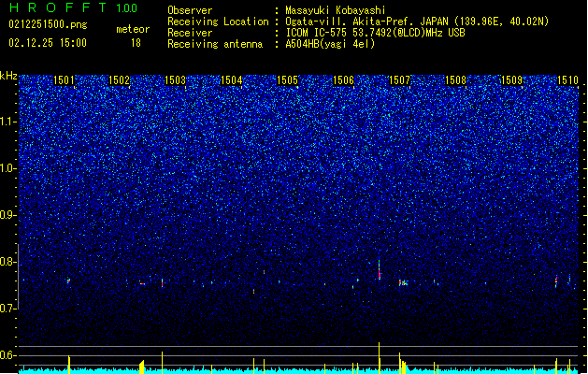Click time marker 1509

pos(512,79)
